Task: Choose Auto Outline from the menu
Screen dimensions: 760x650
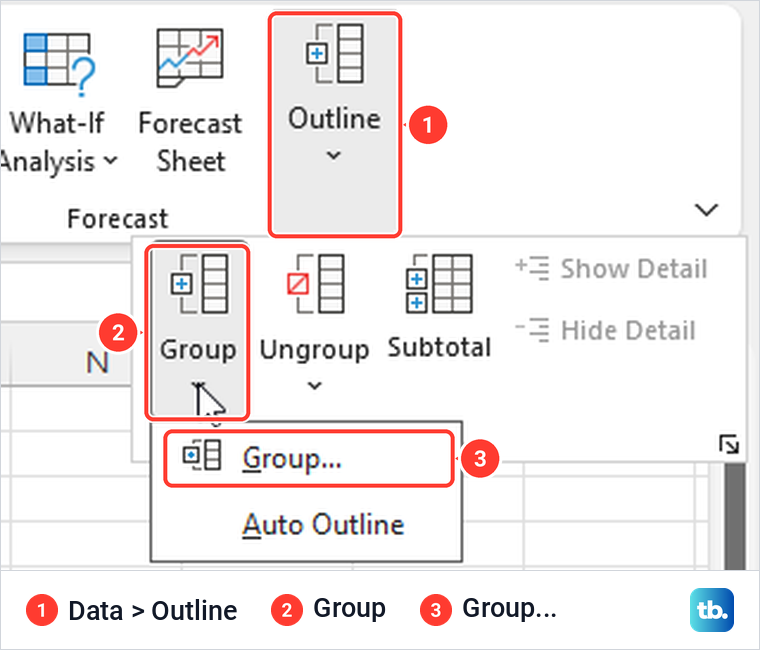Action: pyautogui.click(x=307, y=524)
